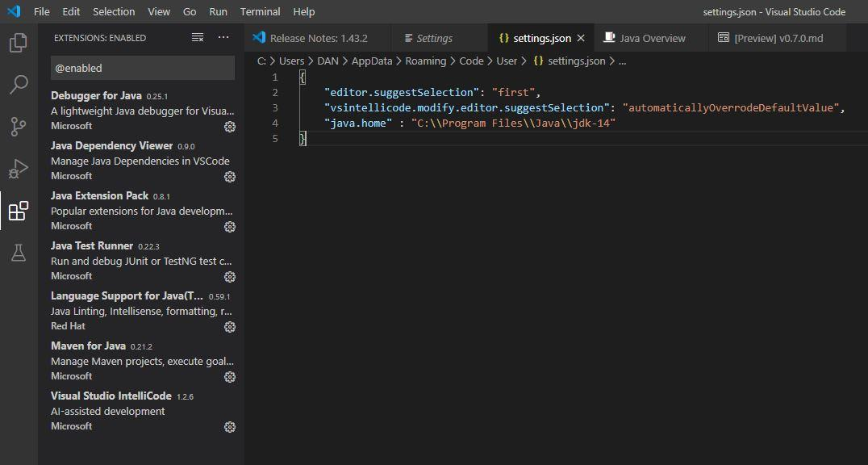Open Java Extension Pack manage gear

coord(230,227)
